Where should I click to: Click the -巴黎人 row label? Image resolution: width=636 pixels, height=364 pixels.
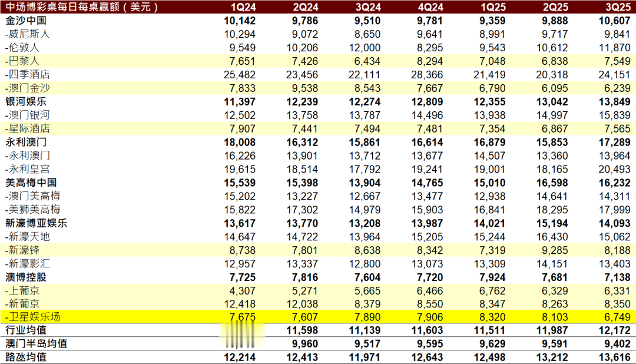(x=22, y=61)
